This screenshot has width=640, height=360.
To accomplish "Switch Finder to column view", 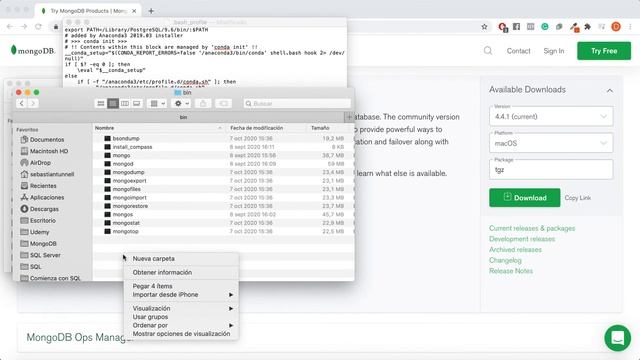I will click(124, 103).
